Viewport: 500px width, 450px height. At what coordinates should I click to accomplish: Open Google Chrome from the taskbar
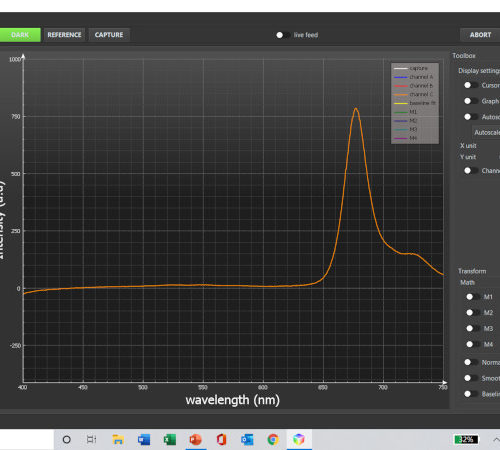tap(273, 440)
